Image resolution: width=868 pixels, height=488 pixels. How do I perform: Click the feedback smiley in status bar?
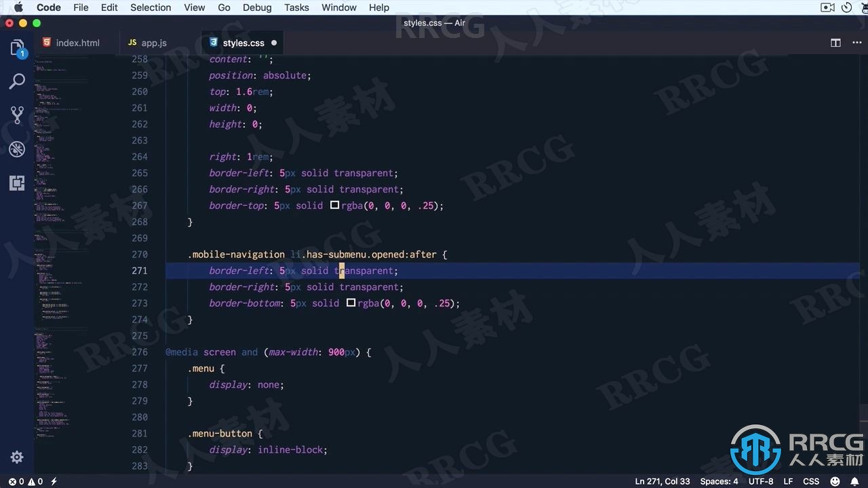[835, 481]
